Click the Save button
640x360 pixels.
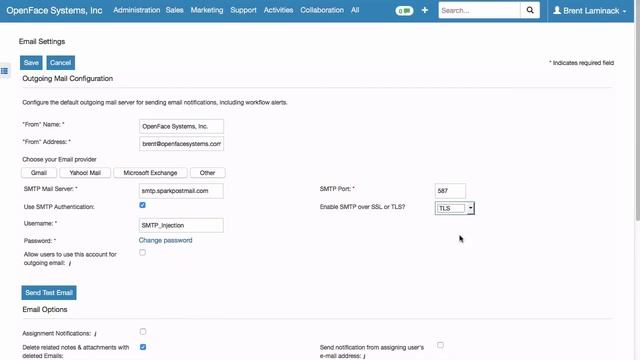tap(31, 62)
